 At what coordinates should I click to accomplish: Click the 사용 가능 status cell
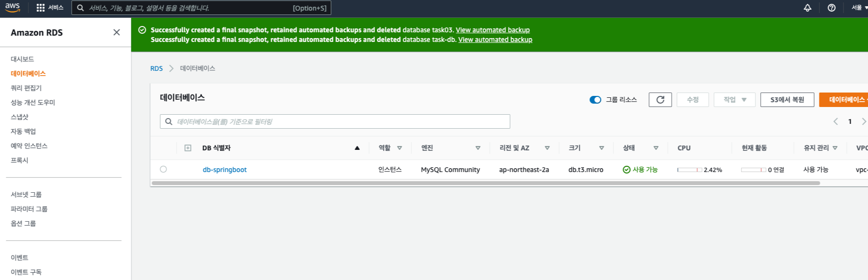click(640, 170)
